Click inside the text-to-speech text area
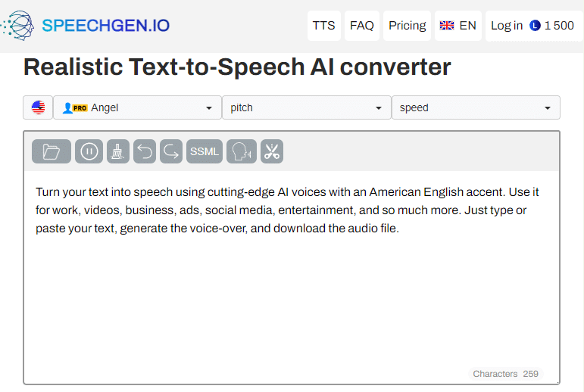Screen dimensions: 584x392 tap(292, 303)
